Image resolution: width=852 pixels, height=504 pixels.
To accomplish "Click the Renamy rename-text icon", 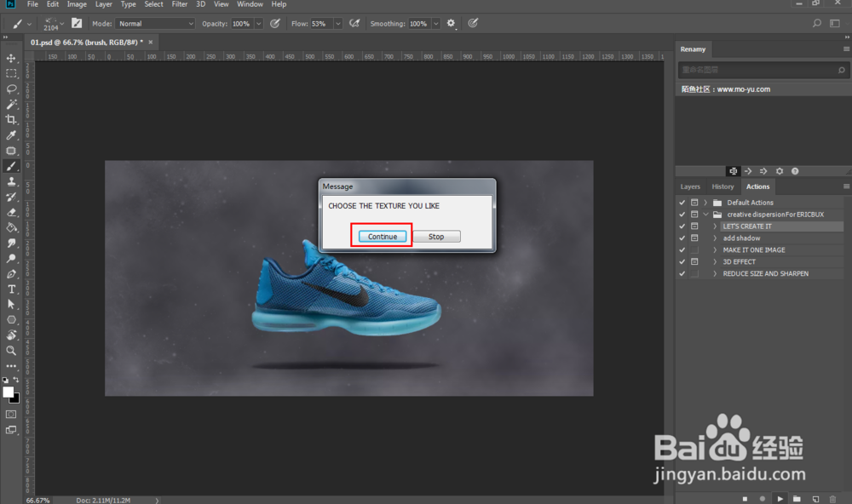I will tap(733, 171).
